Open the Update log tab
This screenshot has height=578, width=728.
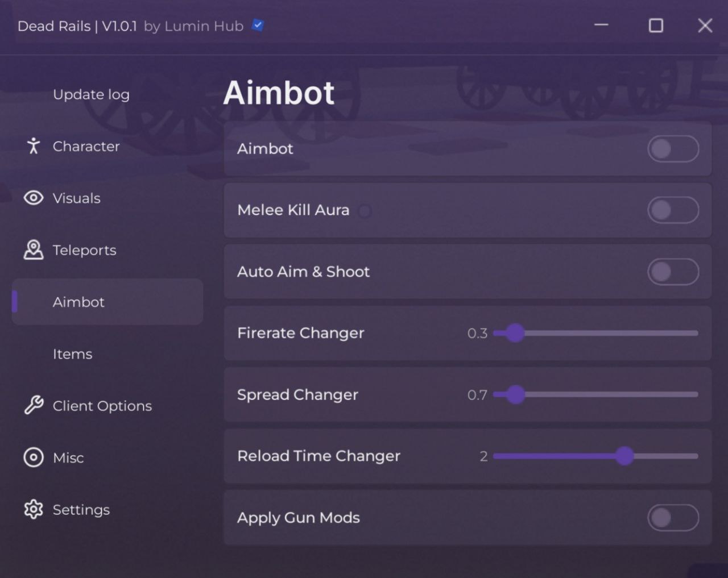[x=91, y=94]
